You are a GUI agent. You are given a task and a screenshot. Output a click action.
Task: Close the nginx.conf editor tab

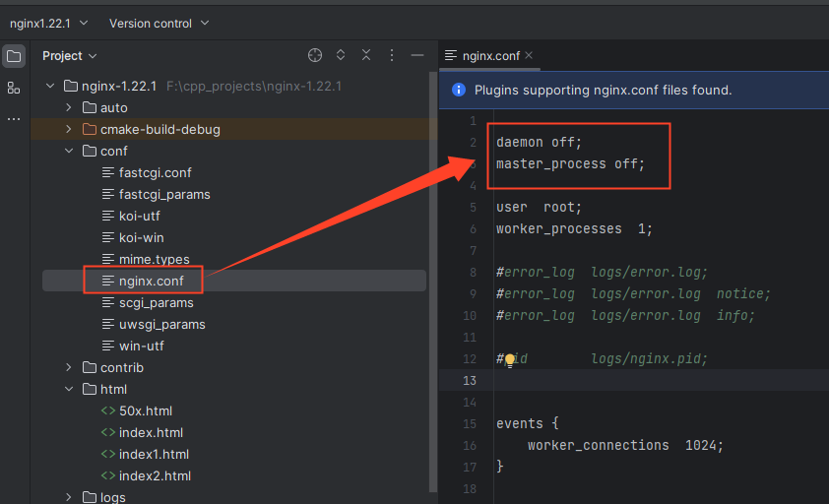point(529,55)
